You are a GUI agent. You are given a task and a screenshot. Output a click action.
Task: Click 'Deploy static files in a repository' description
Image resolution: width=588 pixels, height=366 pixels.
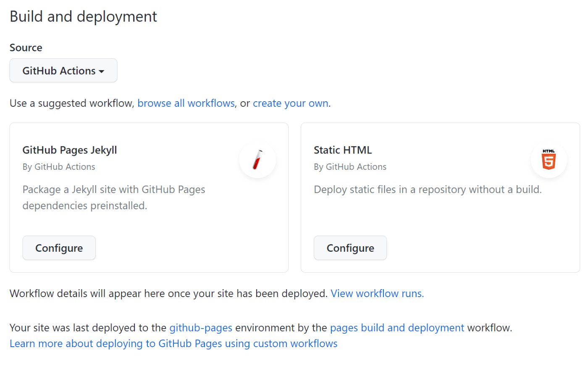[428, 190]
